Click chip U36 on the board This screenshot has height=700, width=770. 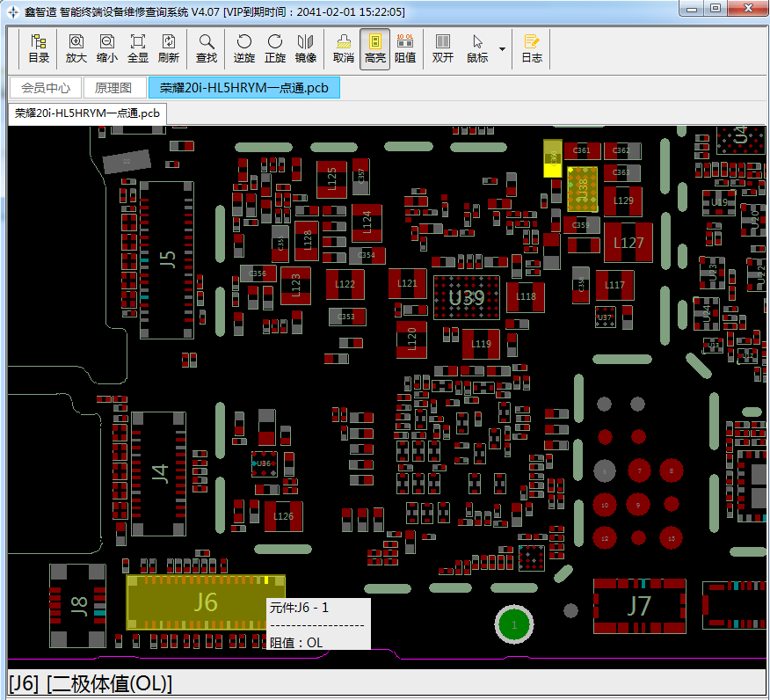(265, 463)
